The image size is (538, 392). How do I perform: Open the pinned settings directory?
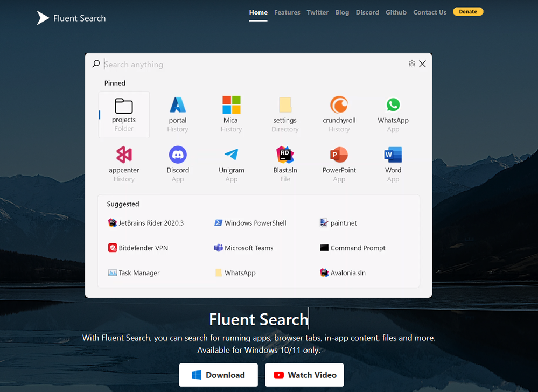[285, 115]
